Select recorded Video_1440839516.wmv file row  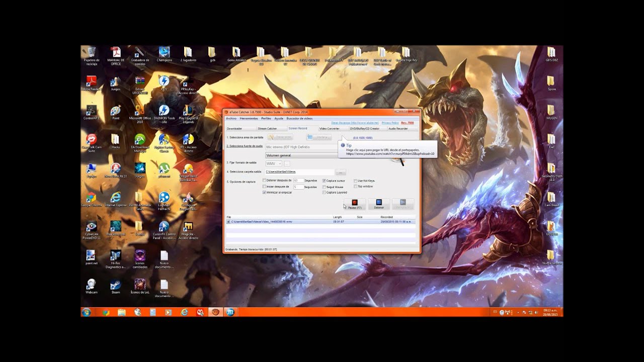tap(321, 222)
